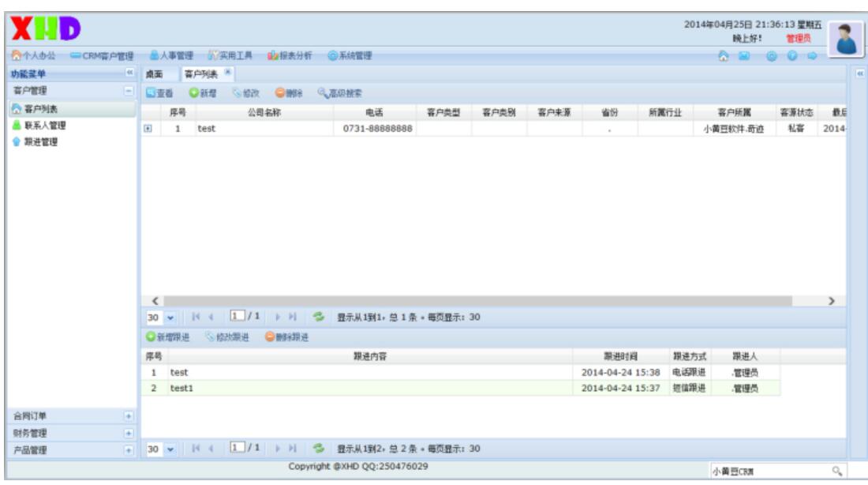Image resolution: width=868 pixels, height=485 pixels.
Task: Click the refresh icon in the customer list pager
Action: pos(318,317)
